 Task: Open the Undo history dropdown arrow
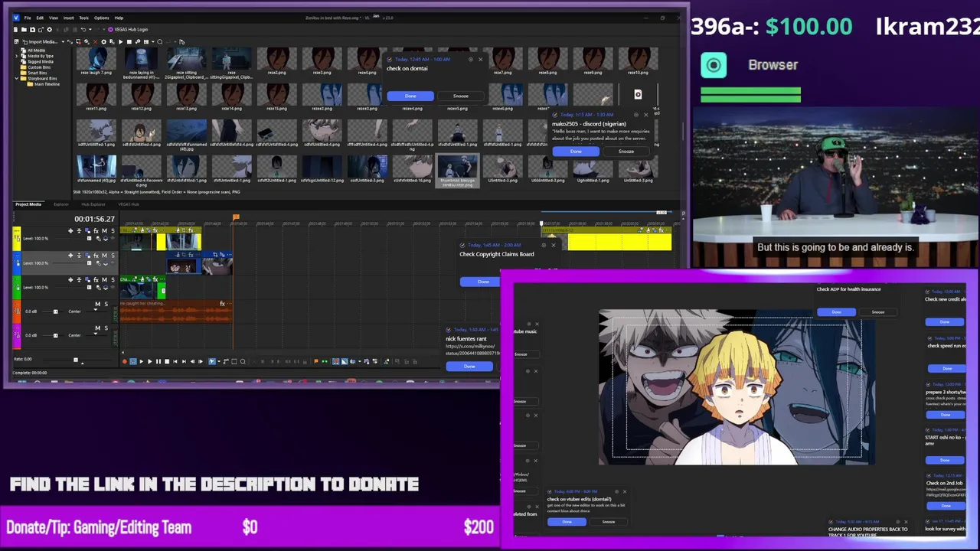[90, 30]
